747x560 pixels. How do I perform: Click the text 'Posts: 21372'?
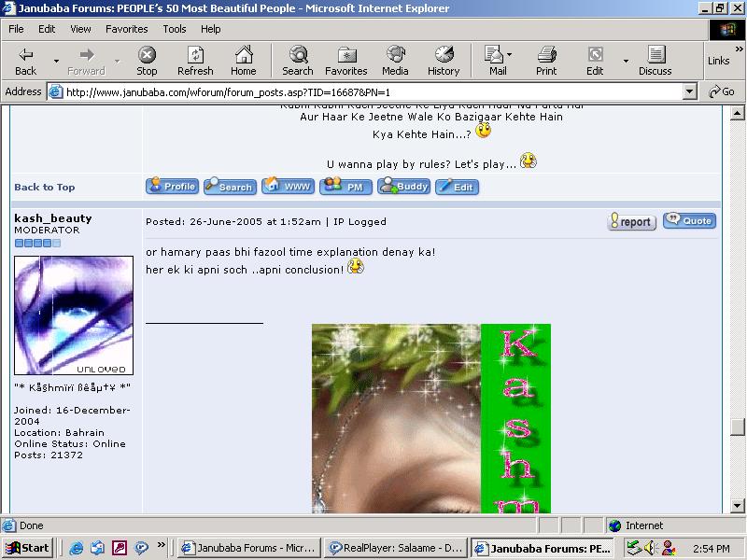49,455
